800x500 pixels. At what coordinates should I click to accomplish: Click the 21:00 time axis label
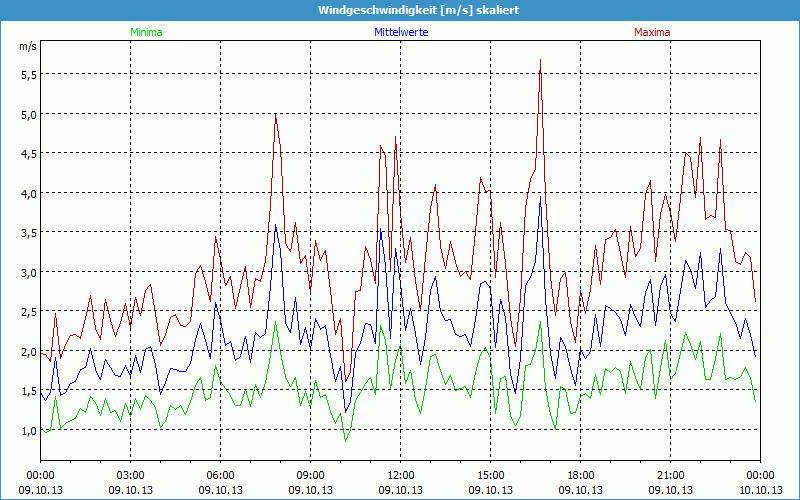[670, 476]
